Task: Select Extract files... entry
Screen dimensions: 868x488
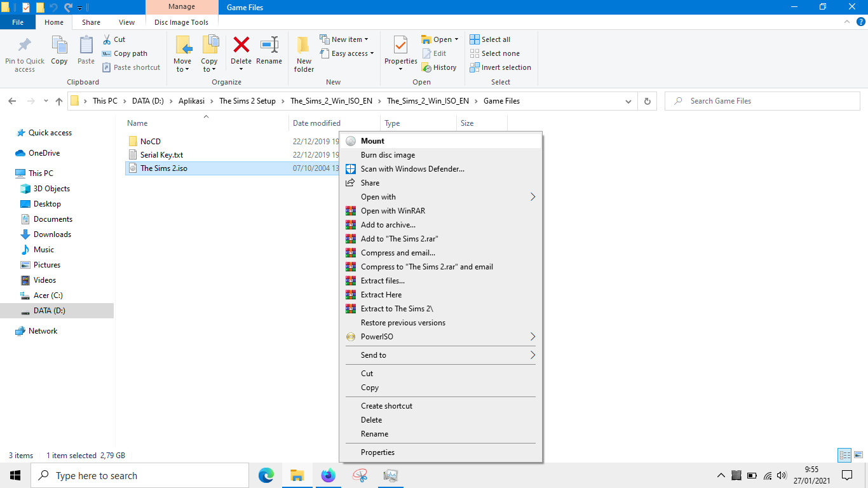Action: 441,281
